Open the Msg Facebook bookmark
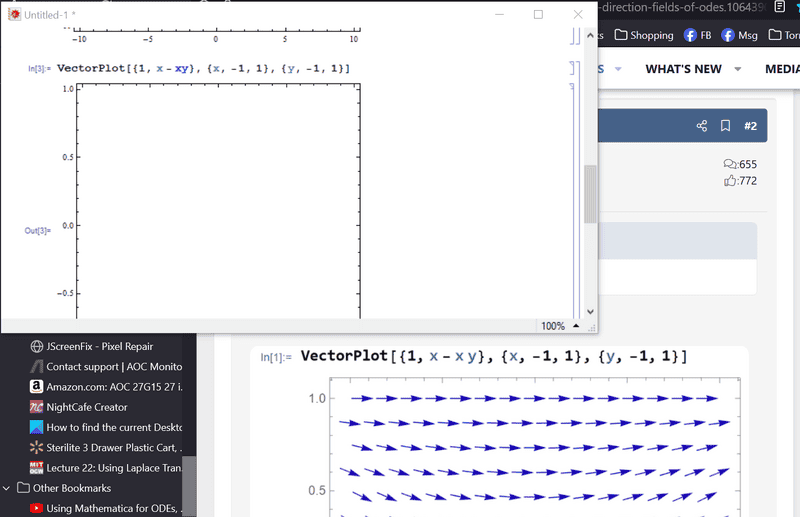The height and width of the screenshot is (517, 800). (x=739, y=35)
